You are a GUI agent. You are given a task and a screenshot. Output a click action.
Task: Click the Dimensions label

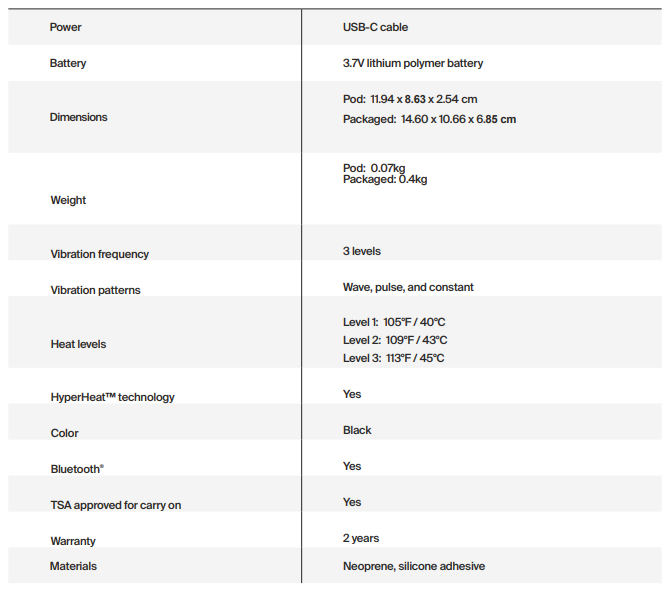coord(78,117)
